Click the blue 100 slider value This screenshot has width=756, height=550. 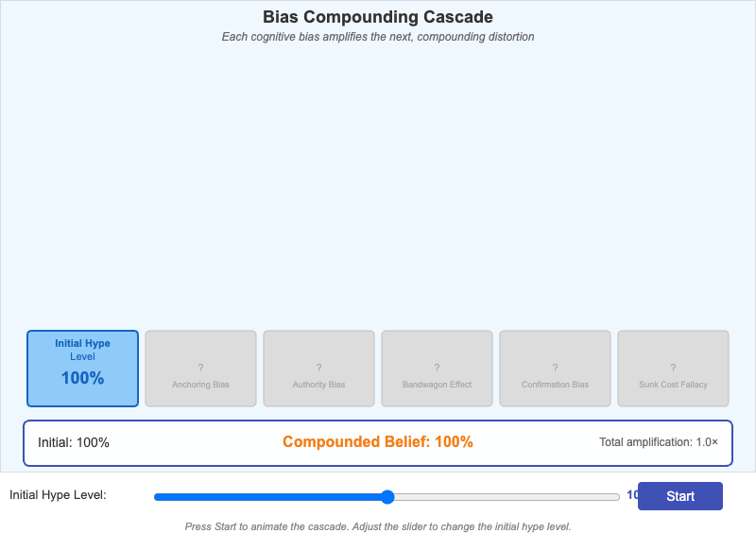[631, 495]
